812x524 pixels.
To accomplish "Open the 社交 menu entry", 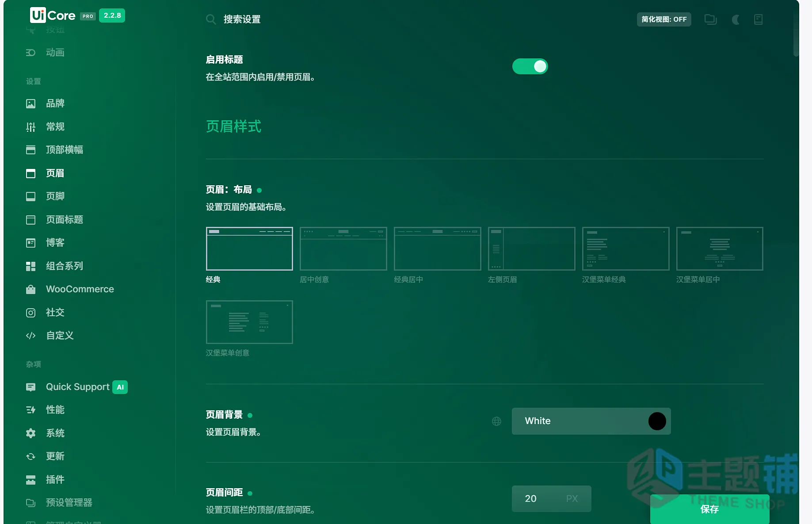I will 55,313.
